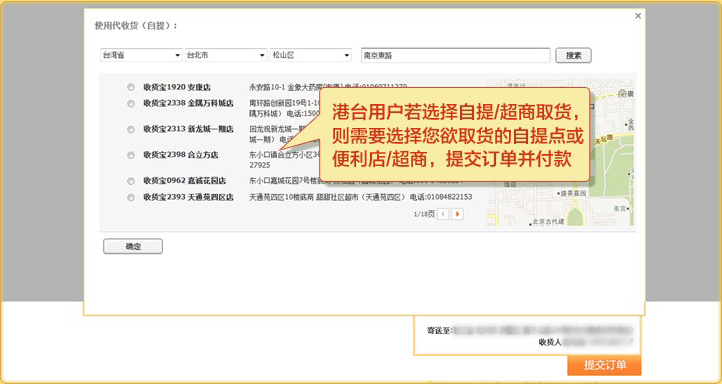Click store name 收货宝2393 天通苑四区店
Image resolution: width=722 pixels, height=384 pixels.
[x=188, y=198]
